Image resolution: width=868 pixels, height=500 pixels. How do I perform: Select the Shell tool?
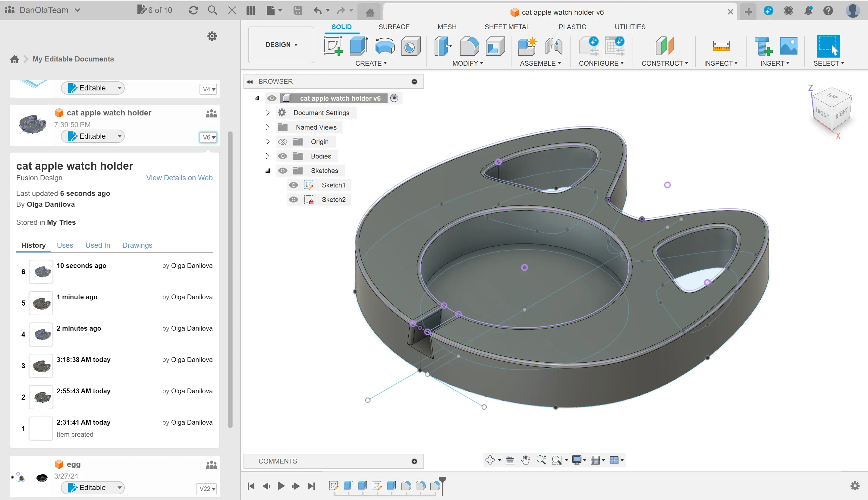coord(495,46)
